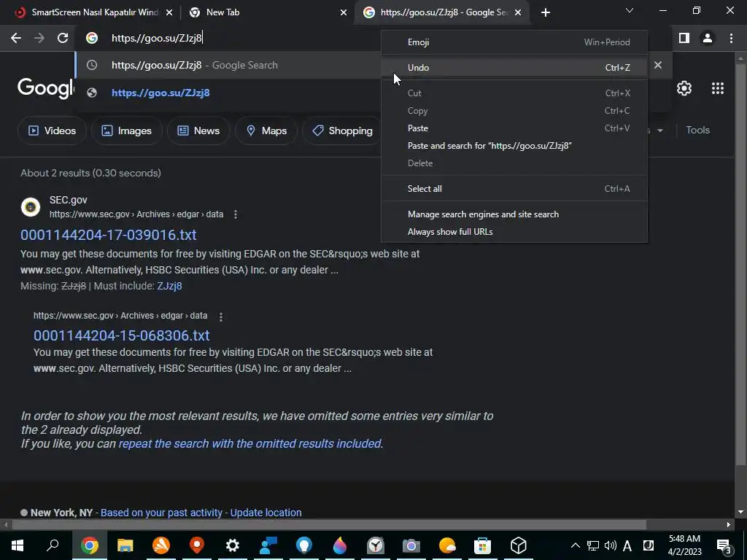Open a new tab with the plus button
747x560 pixels.
[x=546, y=12]
